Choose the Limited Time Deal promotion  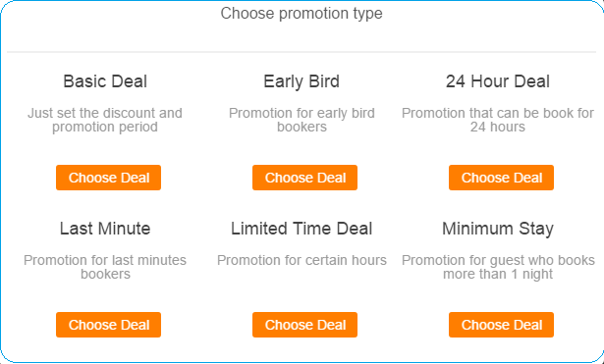[304, 325]
